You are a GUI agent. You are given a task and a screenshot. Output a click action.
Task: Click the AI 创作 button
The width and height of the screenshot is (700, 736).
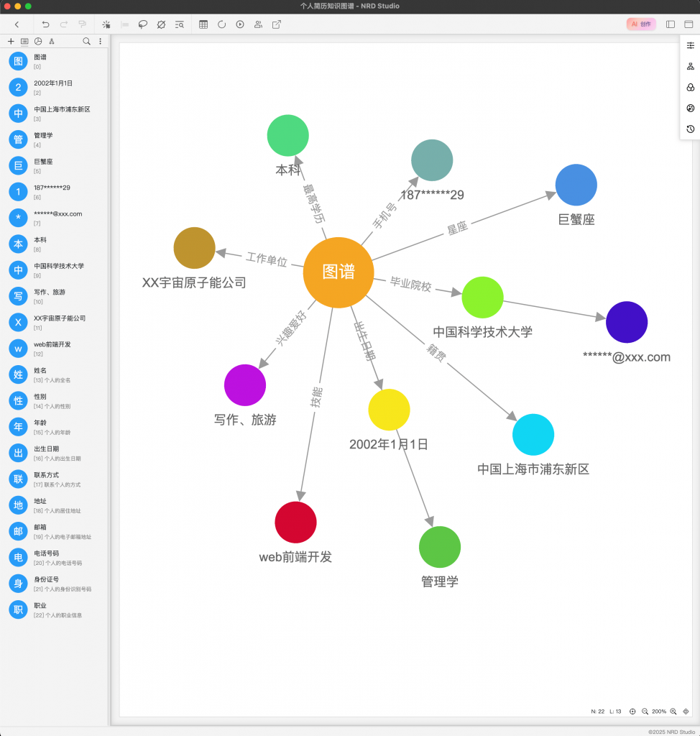641,24
